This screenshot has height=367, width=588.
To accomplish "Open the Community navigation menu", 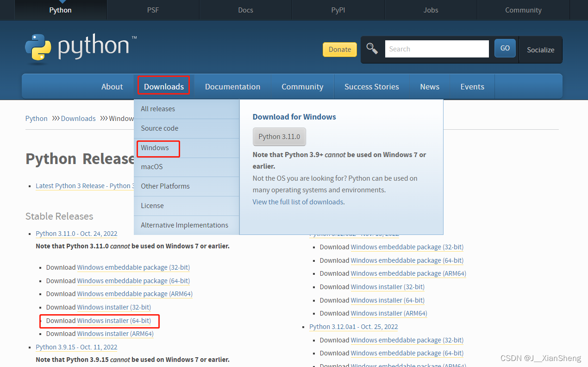I will point(302,87).
